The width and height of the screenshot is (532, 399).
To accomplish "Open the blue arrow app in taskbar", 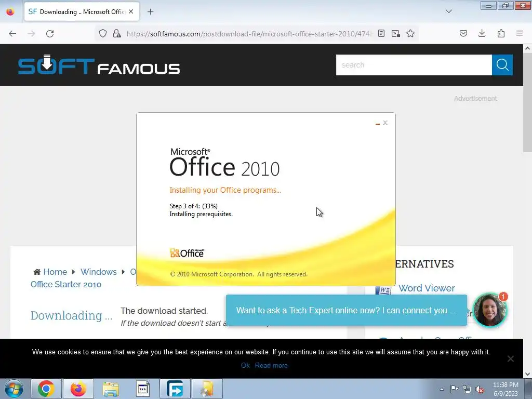I will click(175, 389).
